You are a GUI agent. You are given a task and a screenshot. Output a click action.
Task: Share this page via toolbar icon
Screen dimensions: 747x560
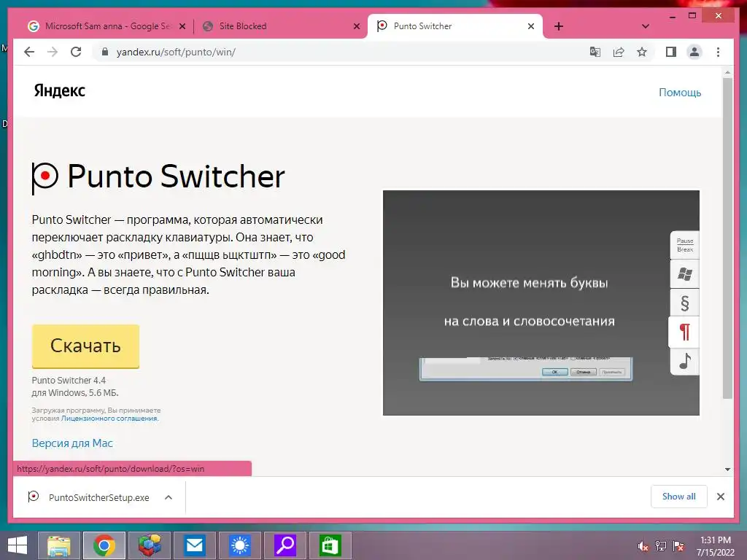tap(619, 52)
